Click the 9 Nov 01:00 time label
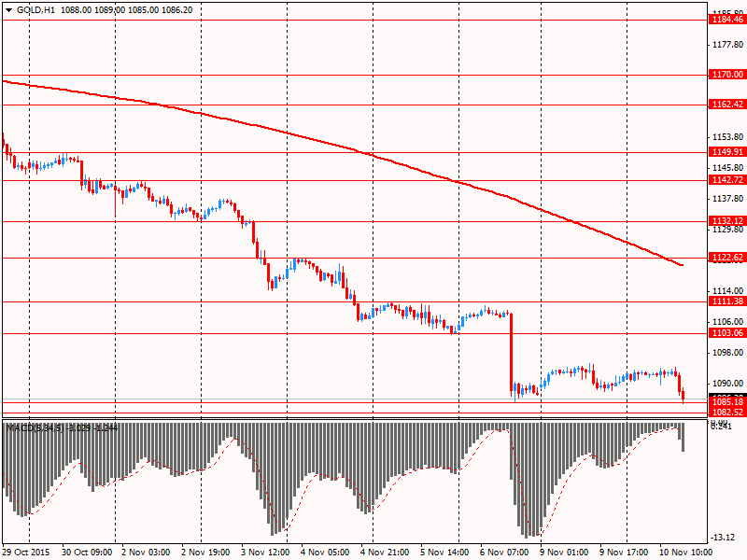The height and width of the screenshot is (560, 747). pos(564,553)
